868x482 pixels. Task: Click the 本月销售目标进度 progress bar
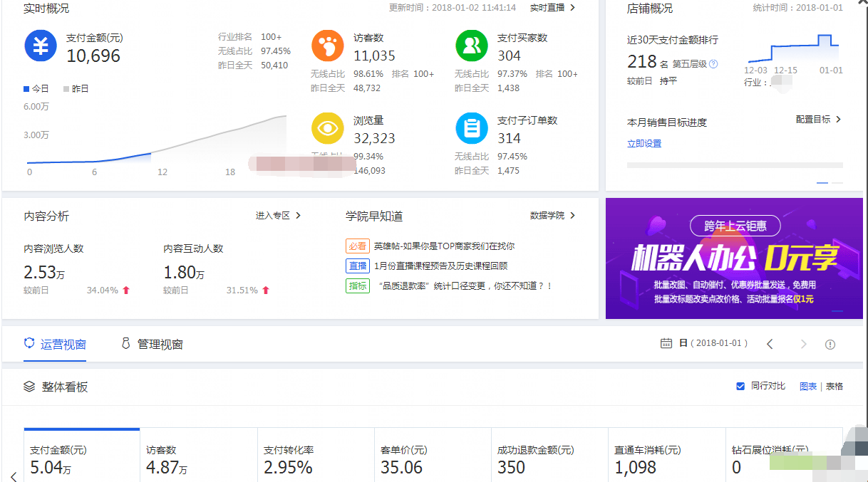[735, 164]
